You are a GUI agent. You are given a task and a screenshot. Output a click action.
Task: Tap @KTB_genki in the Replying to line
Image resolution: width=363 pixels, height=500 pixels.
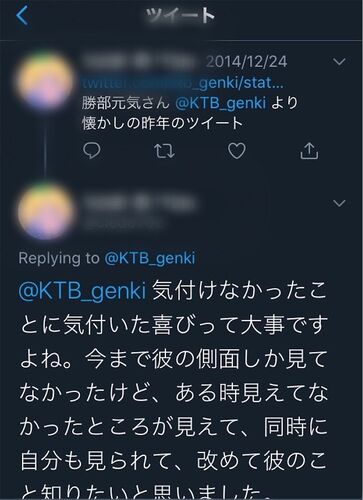[150, 258]
